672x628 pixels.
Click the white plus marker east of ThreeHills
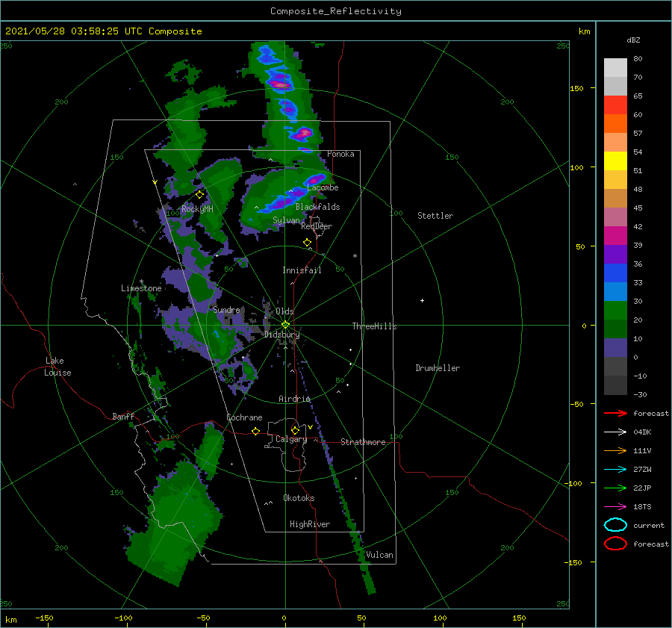[422, 300]
